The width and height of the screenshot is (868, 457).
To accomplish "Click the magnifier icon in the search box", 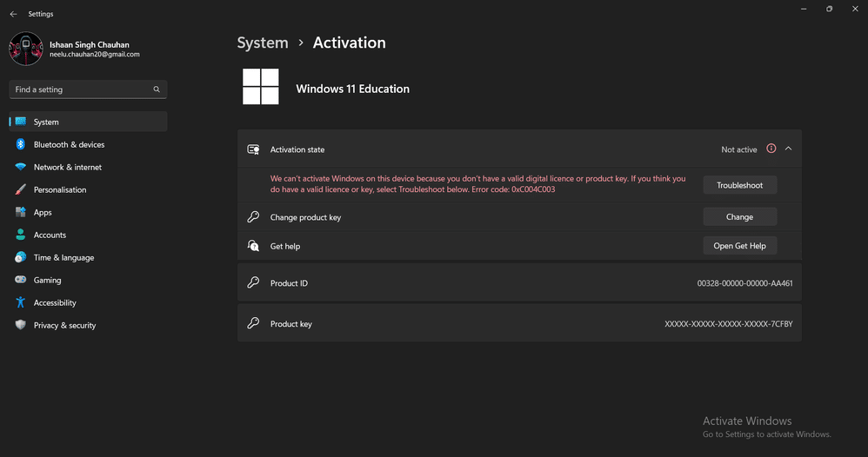I will (x=157, y=89).
